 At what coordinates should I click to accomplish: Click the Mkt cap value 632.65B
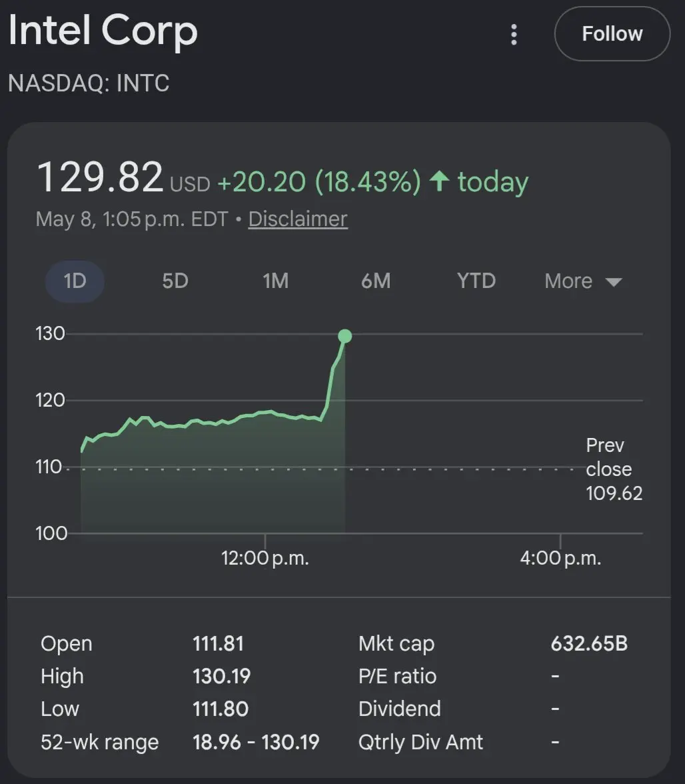coord(589,644)
